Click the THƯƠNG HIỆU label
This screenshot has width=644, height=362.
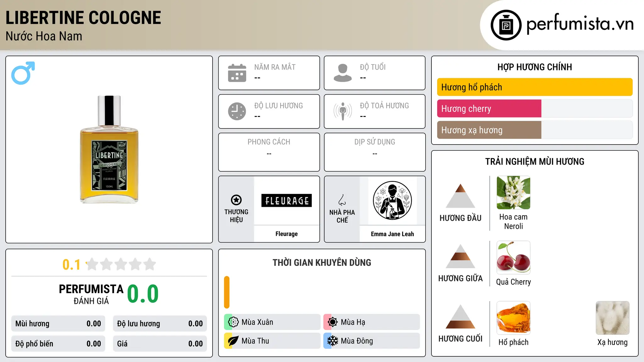[x=236, y=216]
